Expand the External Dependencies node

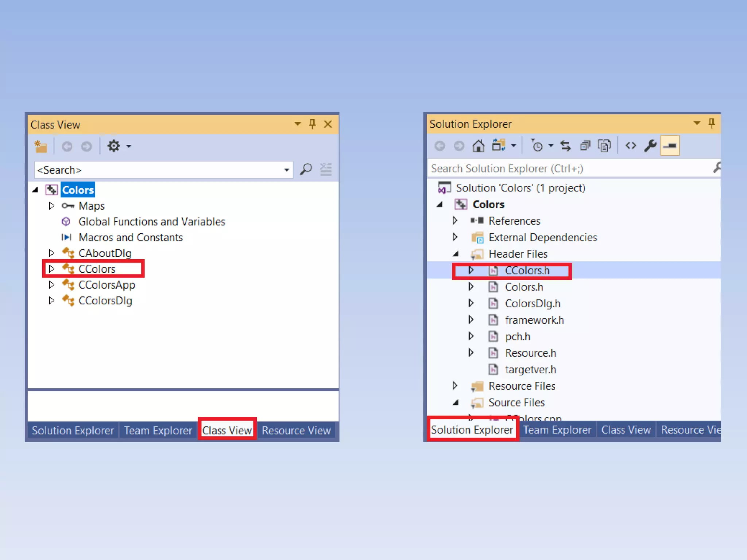[x=455, y=237]
